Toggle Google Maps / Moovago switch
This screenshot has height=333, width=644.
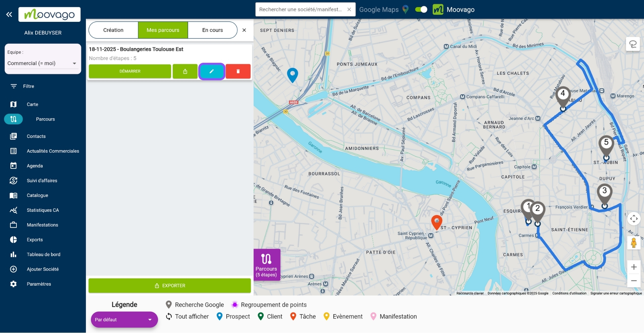tap(421, 10)
